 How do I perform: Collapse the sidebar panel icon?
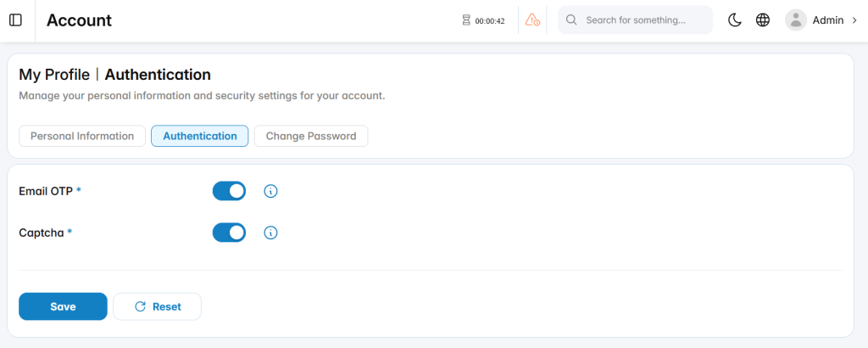[15, 20]
